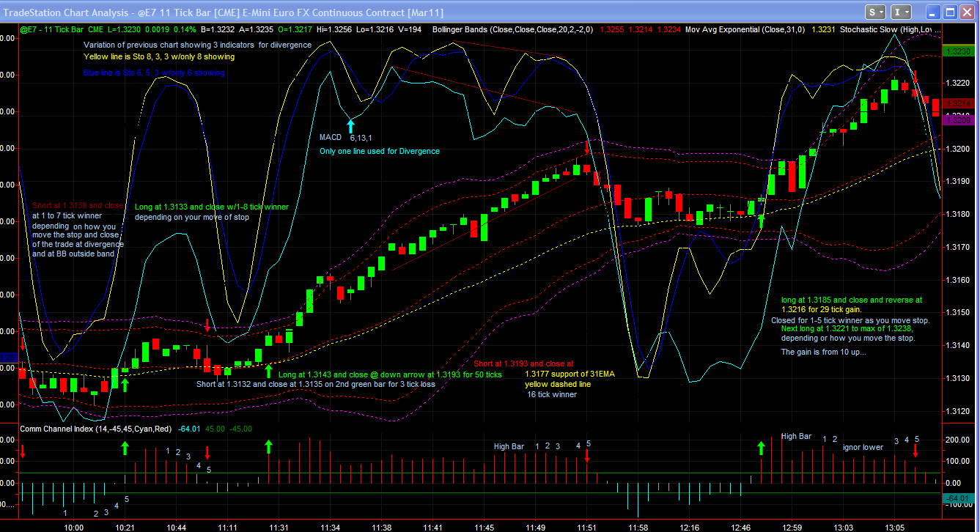Click the 12:59 time axis label
Image resolution: width=980 pixels, height=532 pixels.
[x=792, y=527]
